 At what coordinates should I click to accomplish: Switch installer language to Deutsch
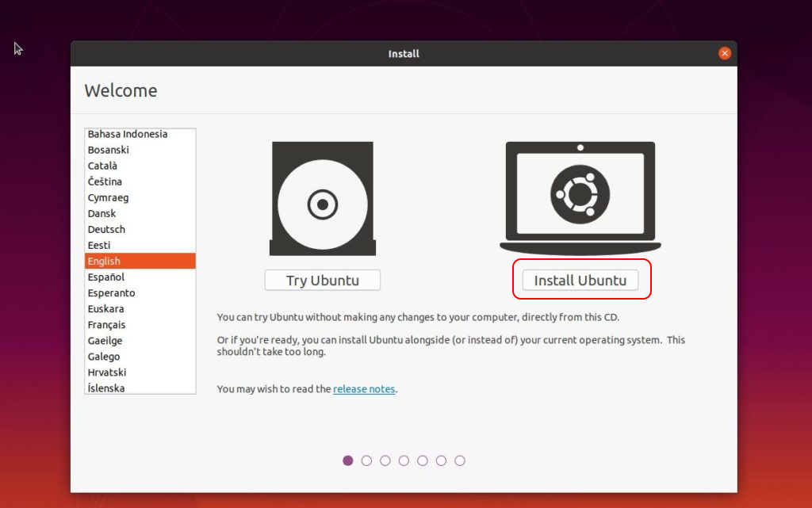[106, 229]
